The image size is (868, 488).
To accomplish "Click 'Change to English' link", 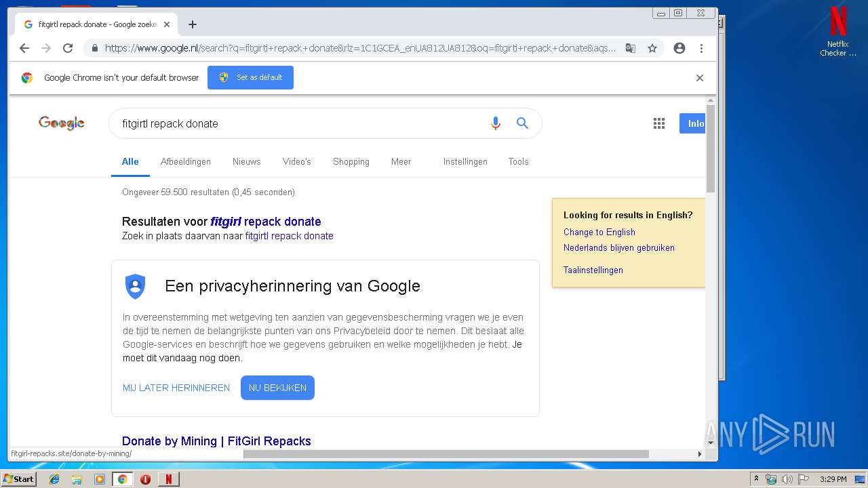I will 599,232.
